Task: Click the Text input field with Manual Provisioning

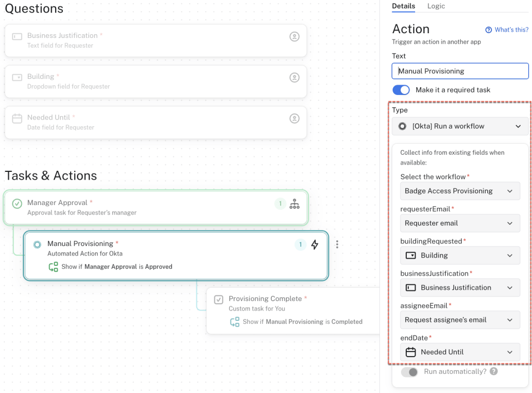Action: (x=460, y=71)
